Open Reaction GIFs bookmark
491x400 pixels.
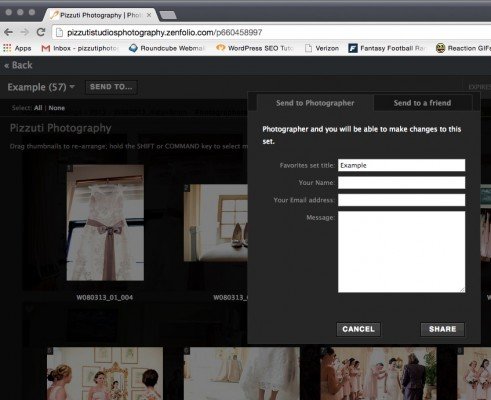tap(463, 48)
